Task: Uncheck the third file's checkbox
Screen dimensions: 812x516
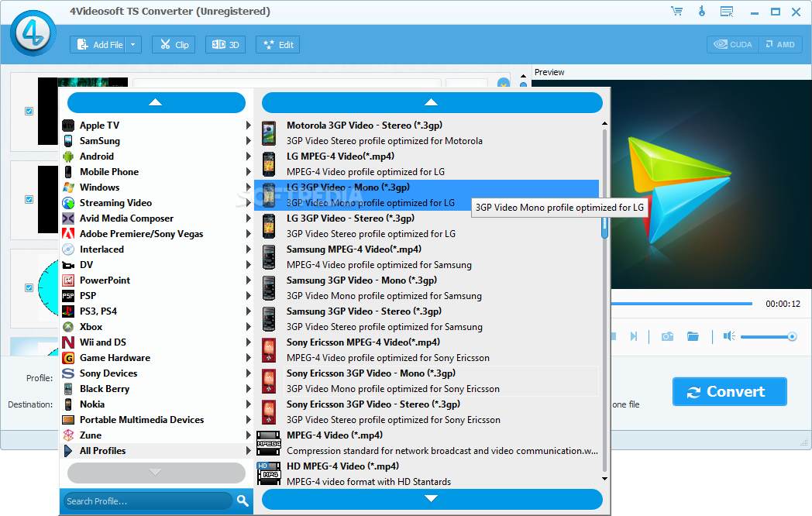Action: point(29,287)
